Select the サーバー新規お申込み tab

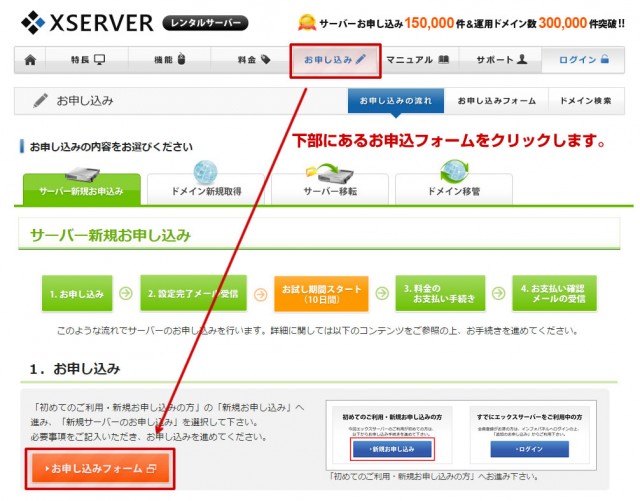[x=82, y=190]
